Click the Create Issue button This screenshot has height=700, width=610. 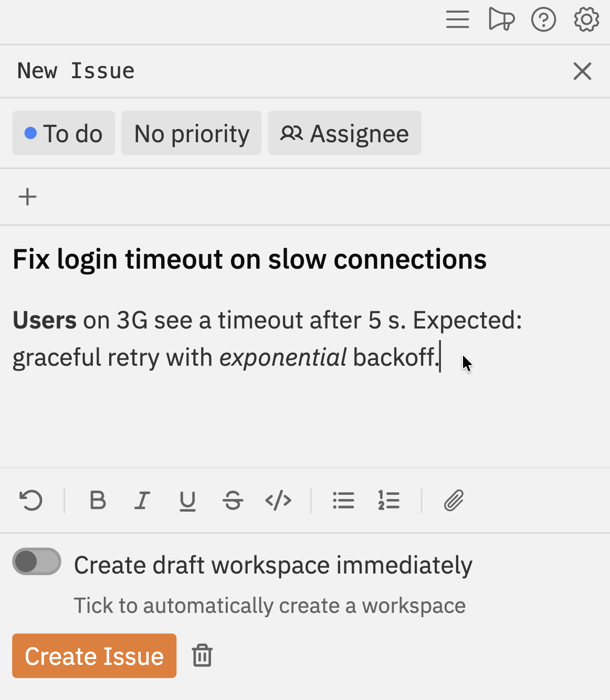[94, 655]
